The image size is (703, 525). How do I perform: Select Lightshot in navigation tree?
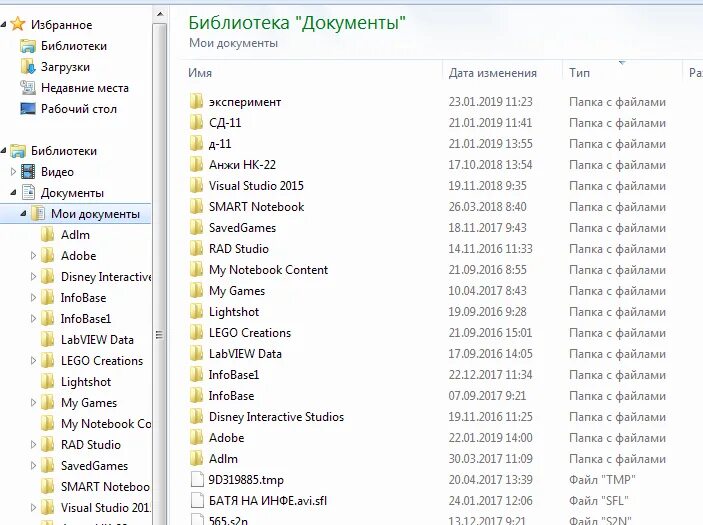[86, 382]
